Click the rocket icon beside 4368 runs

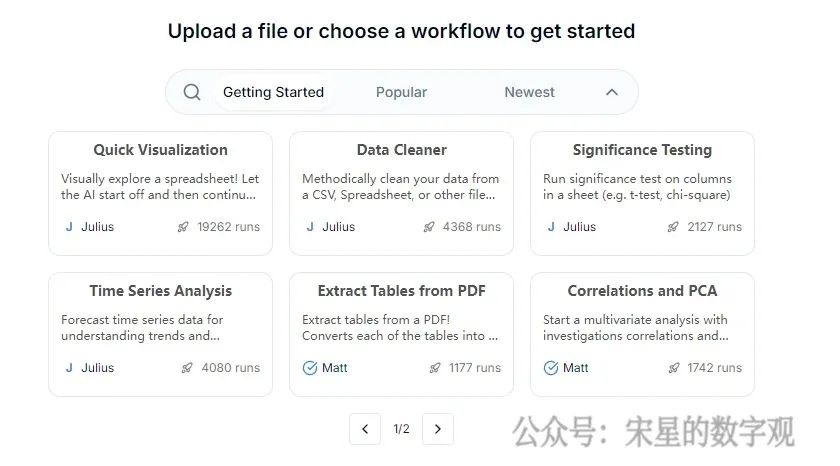pyautogui.click(x=429, y=227)
